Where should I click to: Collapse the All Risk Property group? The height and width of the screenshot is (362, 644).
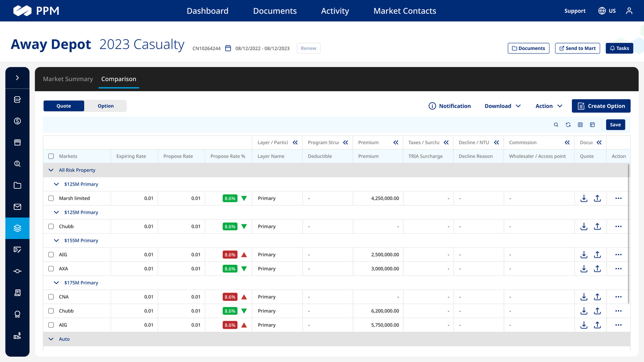click(51, 170)
